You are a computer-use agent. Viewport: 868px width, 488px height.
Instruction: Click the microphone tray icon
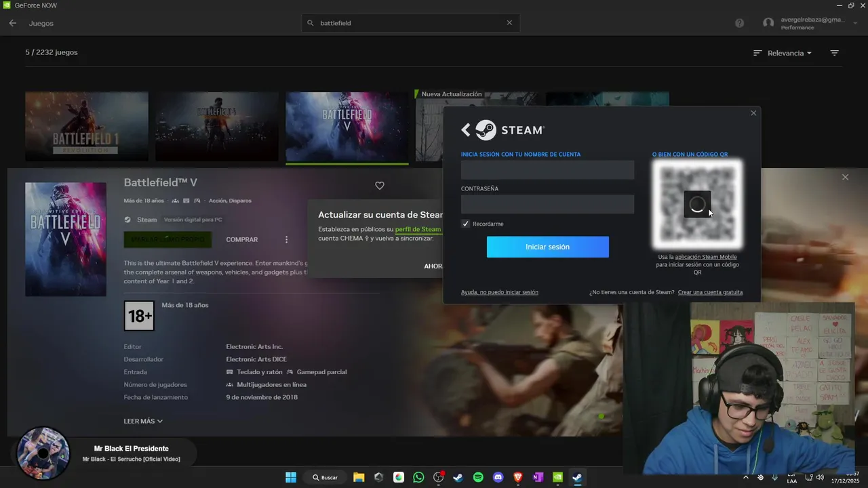(774, 477)
